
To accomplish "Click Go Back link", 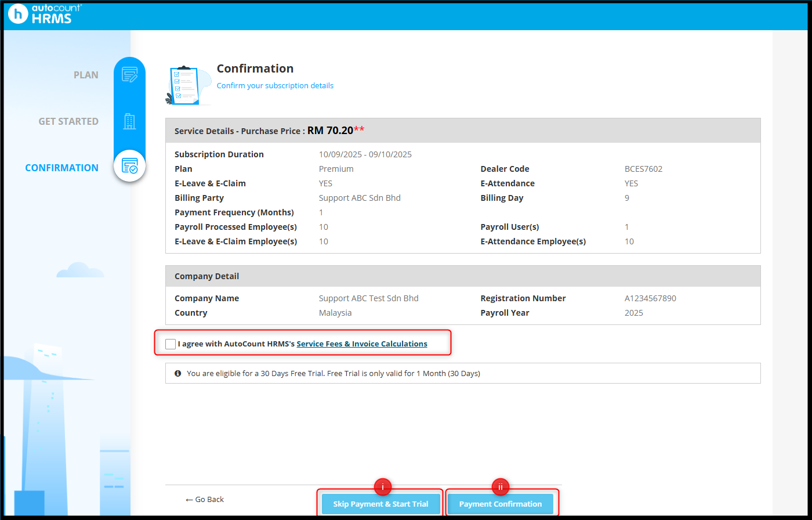I will click(x=205, y=499).
